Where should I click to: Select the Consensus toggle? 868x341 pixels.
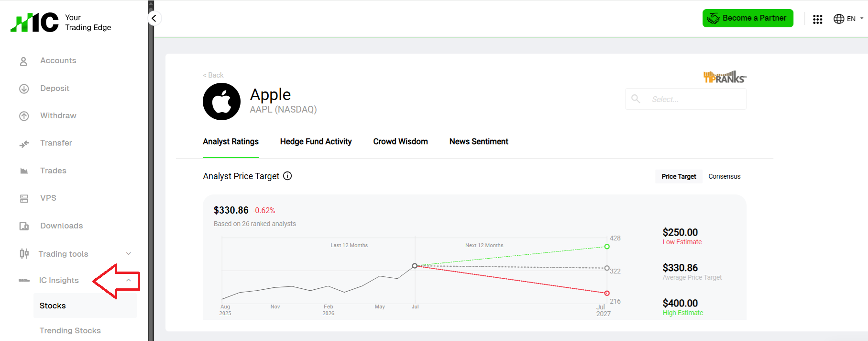724,176
